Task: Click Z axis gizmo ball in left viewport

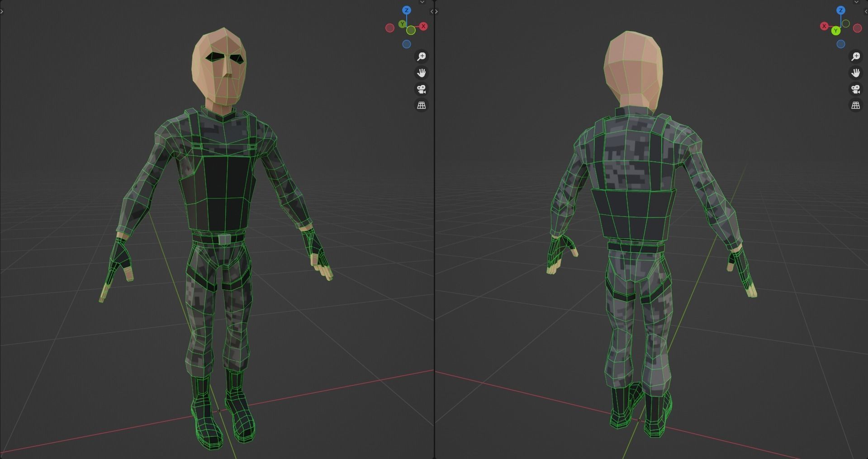Action: (x=407, y=10)
